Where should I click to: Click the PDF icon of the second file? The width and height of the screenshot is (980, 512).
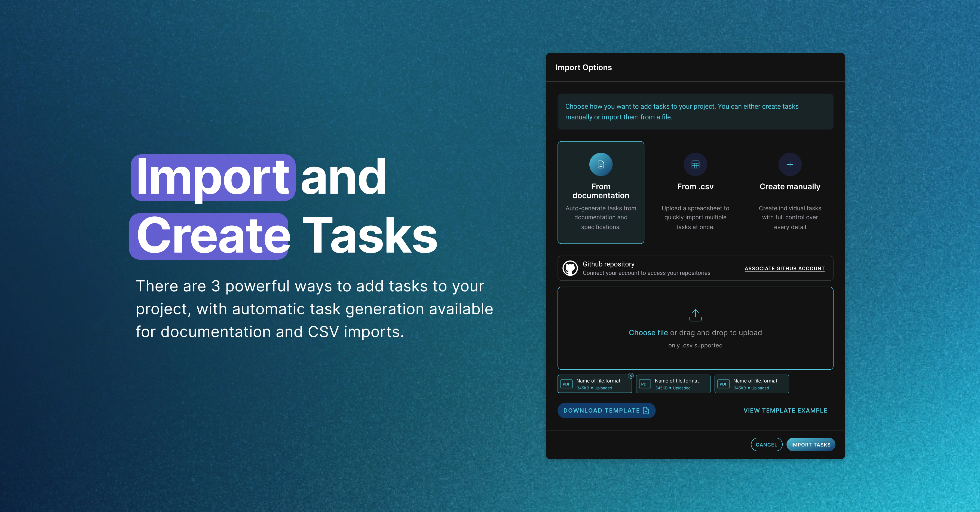(x=645, y=384)
